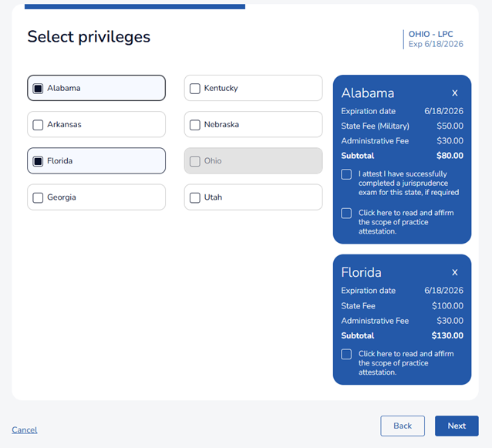
Task: Click the disabled Ohio option
Action: [253, 160]
